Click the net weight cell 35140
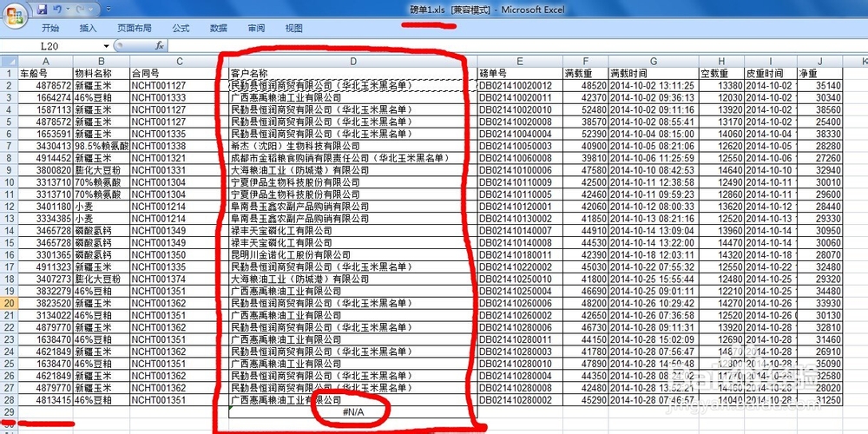 click(x=820, y=85)
